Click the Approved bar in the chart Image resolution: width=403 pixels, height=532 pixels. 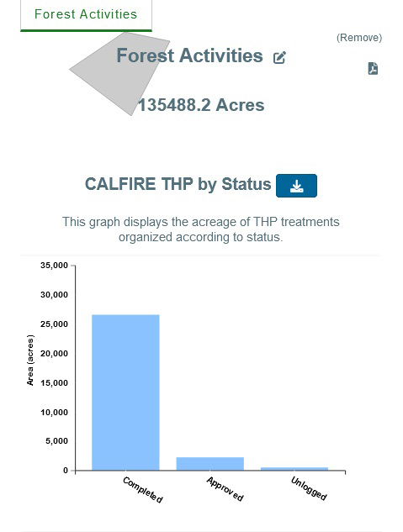click(x=209, y=463)
